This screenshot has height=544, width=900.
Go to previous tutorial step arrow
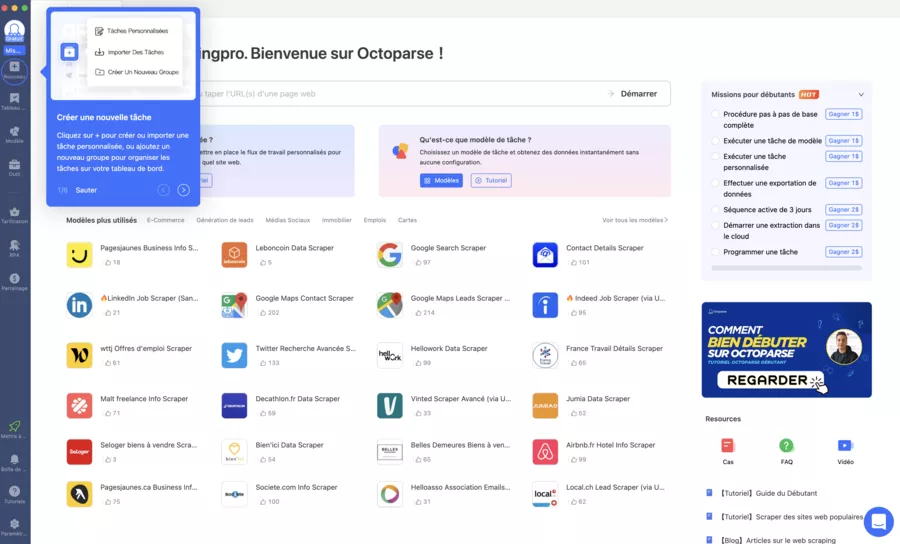click(164, 190)
